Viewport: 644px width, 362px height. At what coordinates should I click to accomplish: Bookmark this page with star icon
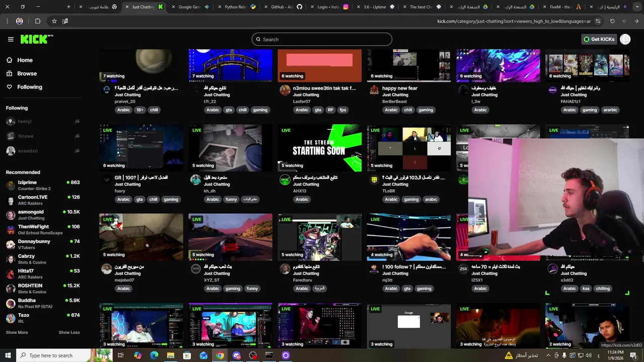tap(54, 21)
